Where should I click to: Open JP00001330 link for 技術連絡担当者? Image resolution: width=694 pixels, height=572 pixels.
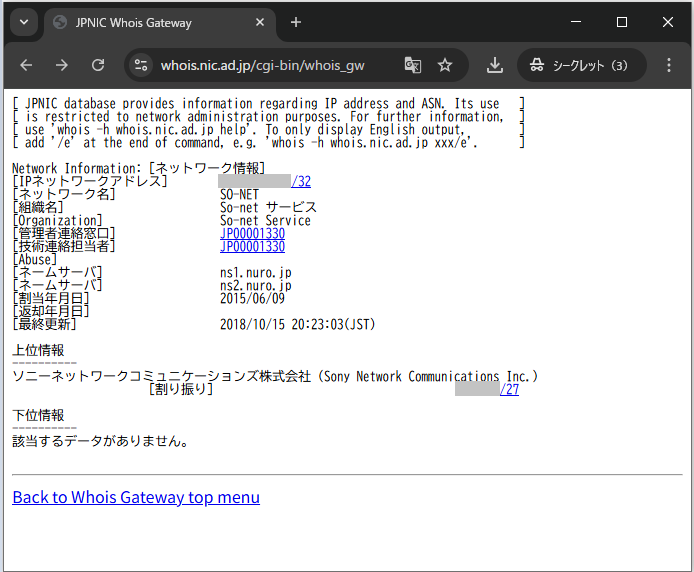(x=252, y=246)
